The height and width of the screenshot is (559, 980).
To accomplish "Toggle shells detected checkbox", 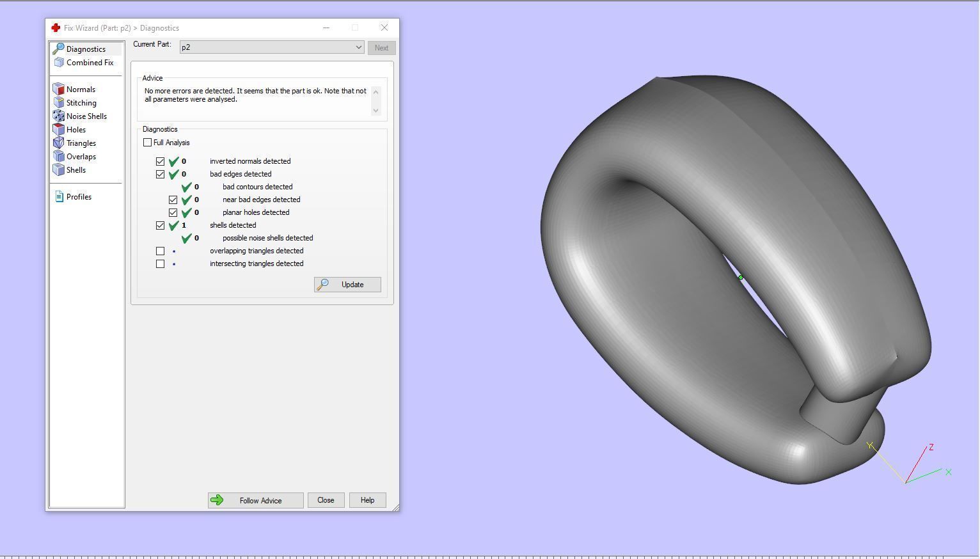I will 161,225.
